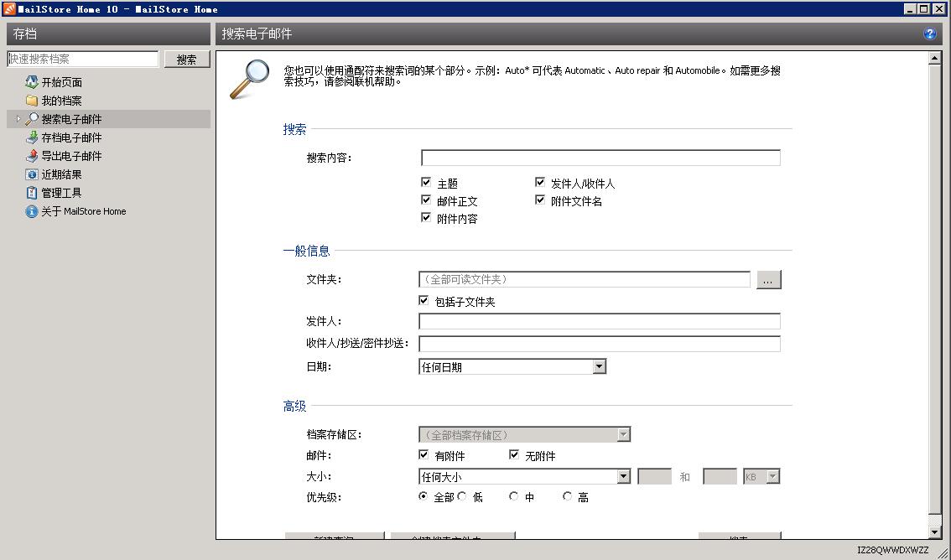Click the 导出电子邮件 export icon

point(32,156)
